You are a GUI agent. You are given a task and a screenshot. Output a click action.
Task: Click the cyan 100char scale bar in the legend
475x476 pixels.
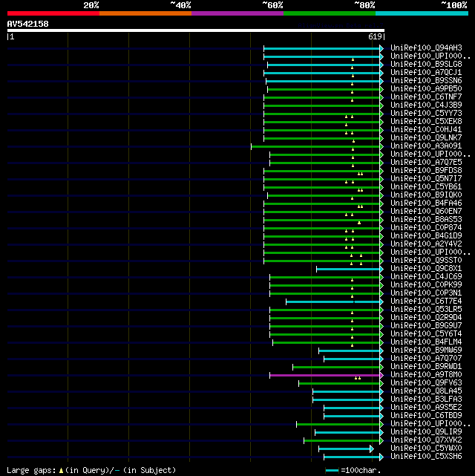click(x=332, y=471)
